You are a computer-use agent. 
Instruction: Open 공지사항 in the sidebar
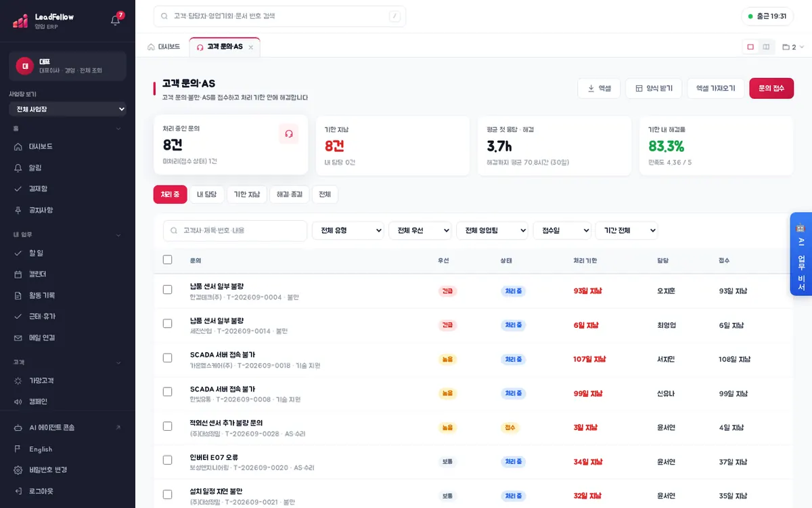pos(68,210)
